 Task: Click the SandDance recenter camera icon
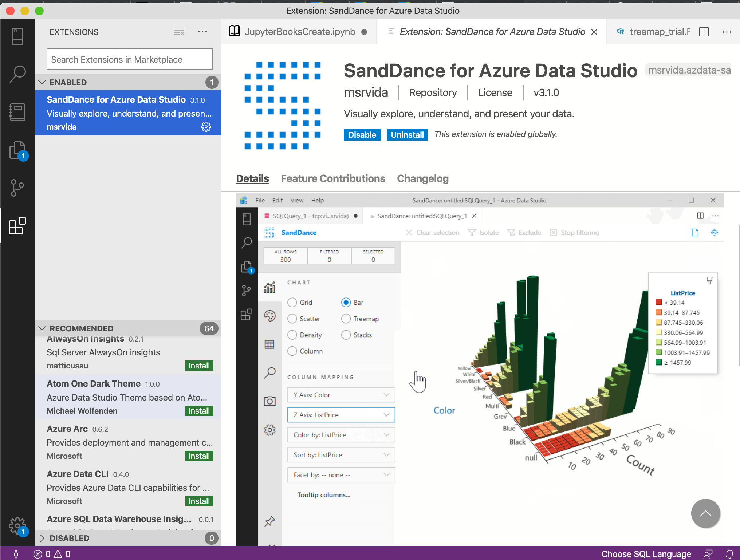[715, 233]
